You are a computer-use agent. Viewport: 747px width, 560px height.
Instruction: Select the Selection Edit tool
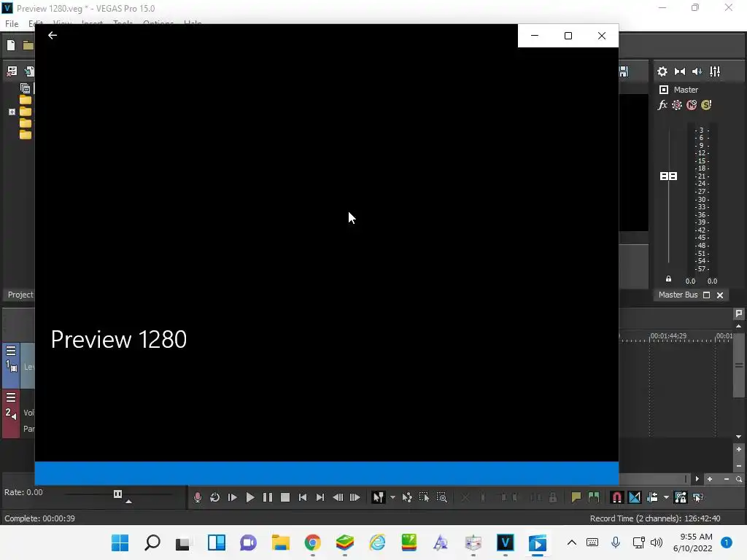pyautogui.click(x=424, y=497)
